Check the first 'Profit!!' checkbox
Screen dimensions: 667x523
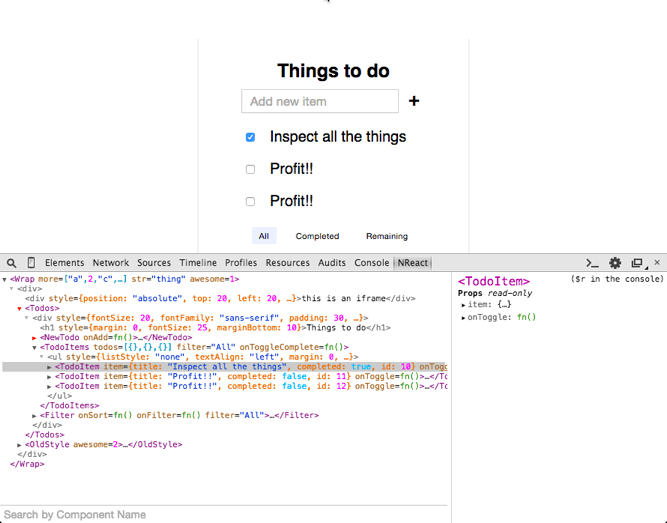[x=250, y=169]
